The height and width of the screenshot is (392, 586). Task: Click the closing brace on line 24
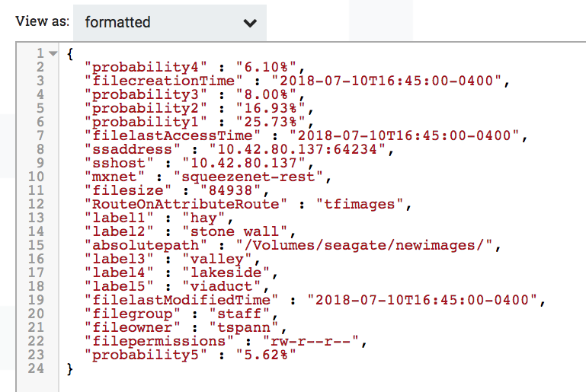pyautogui.click(x=70, y=368)
